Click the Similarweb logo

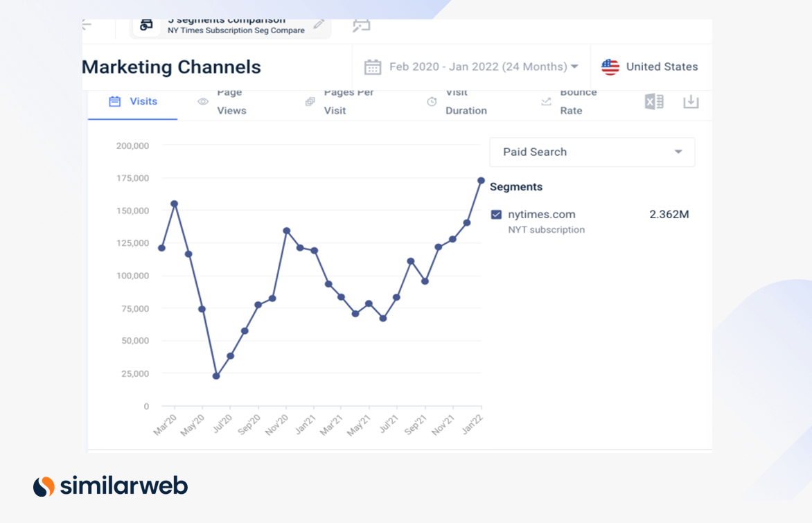click(109, 486)
